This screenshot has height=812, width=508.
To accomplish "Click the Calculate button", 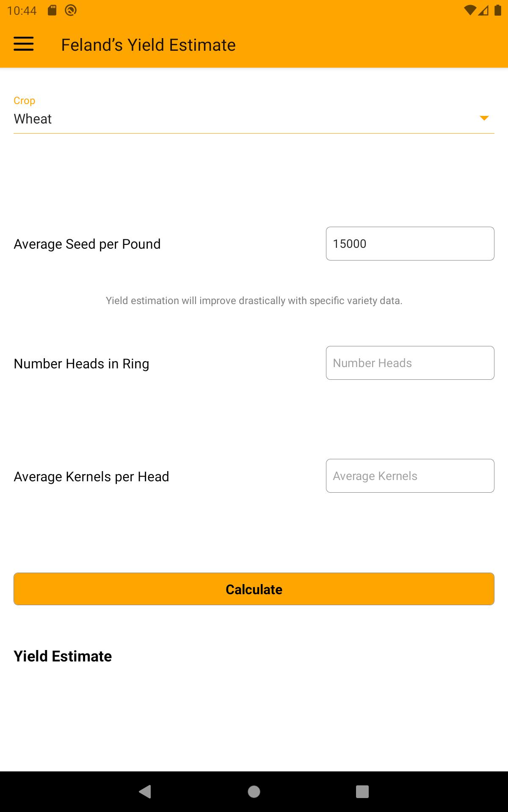I will coord(254,589).
